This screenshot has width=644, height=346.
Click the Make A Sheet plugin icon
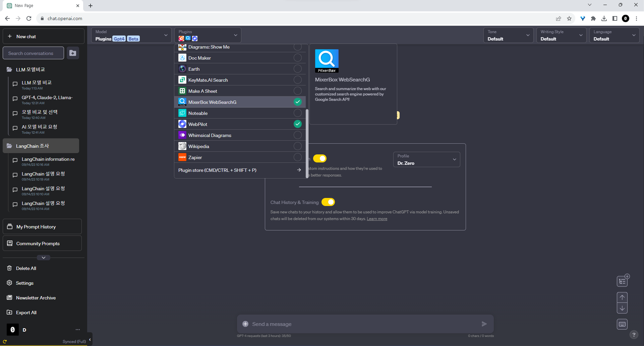pyautogui.click(x=182, y=91)
